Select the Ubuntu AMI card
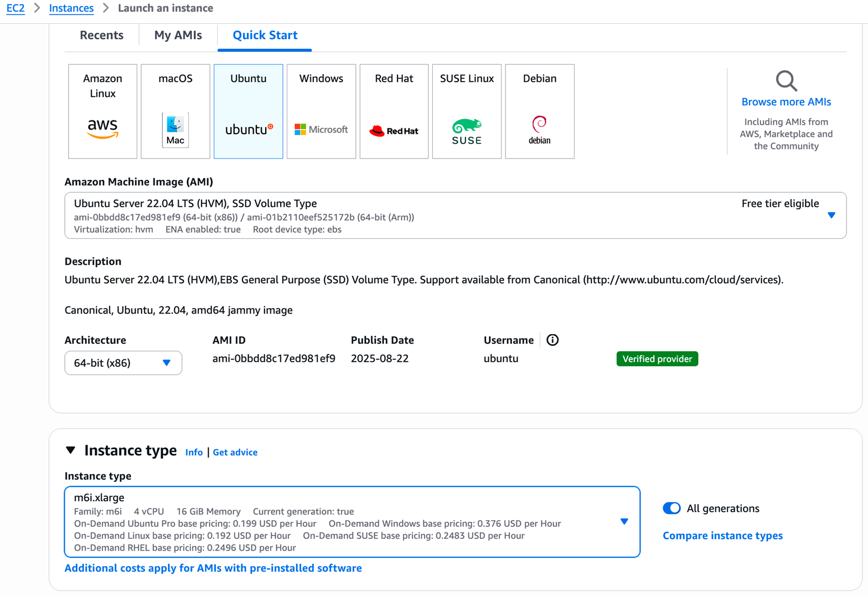The width and height of the screenshot is (868, 595). [249, 111]
